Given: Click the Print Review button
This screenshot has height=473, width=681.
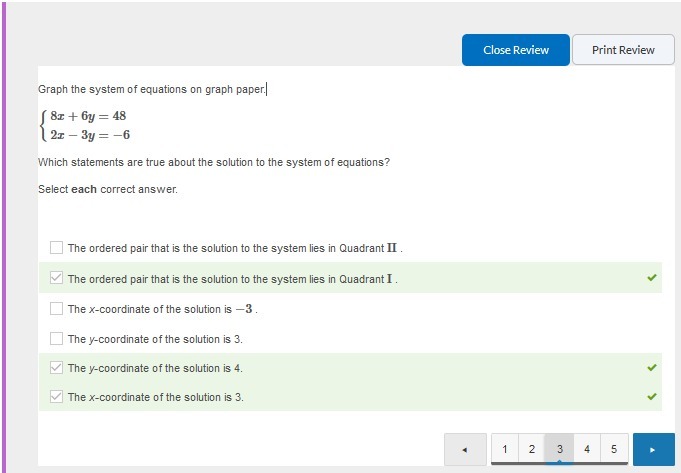Looking at the screenshot, I should click(623, 50).
